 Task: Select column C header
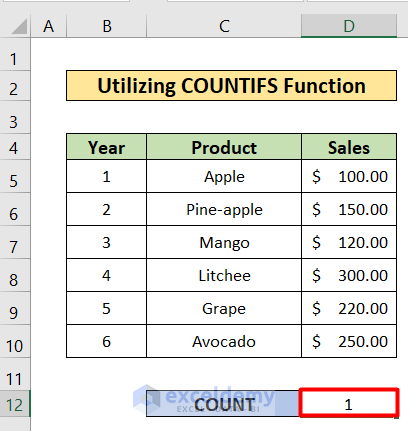224,26
